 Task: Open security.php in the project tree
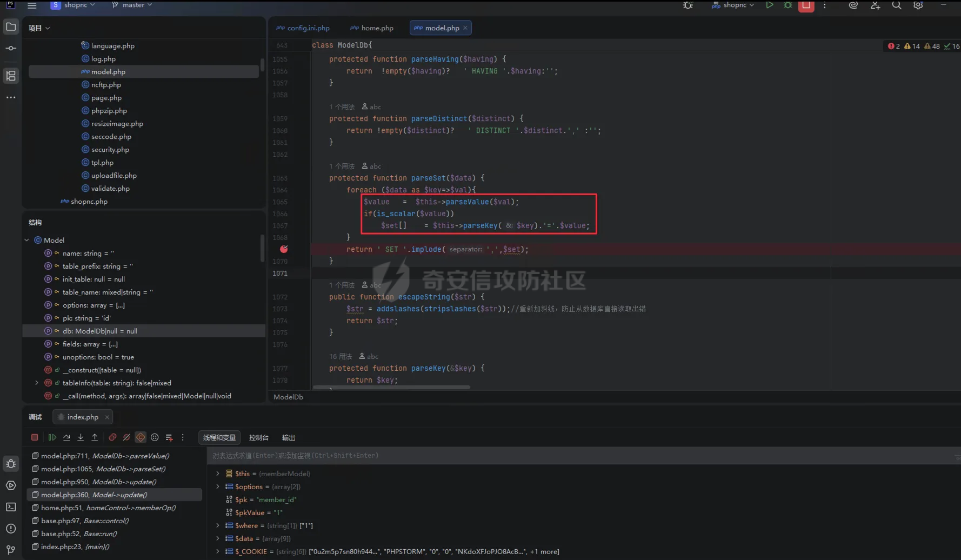coord(110,150)
